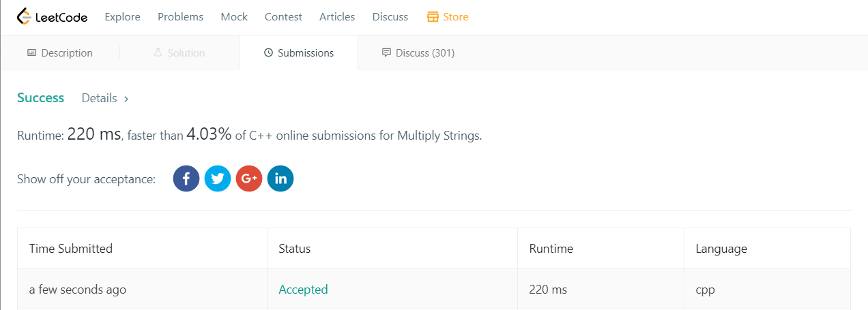This screenshot has width=868, height=310.
Task: Click the Store shop icon
Action: tap(433, 17)
